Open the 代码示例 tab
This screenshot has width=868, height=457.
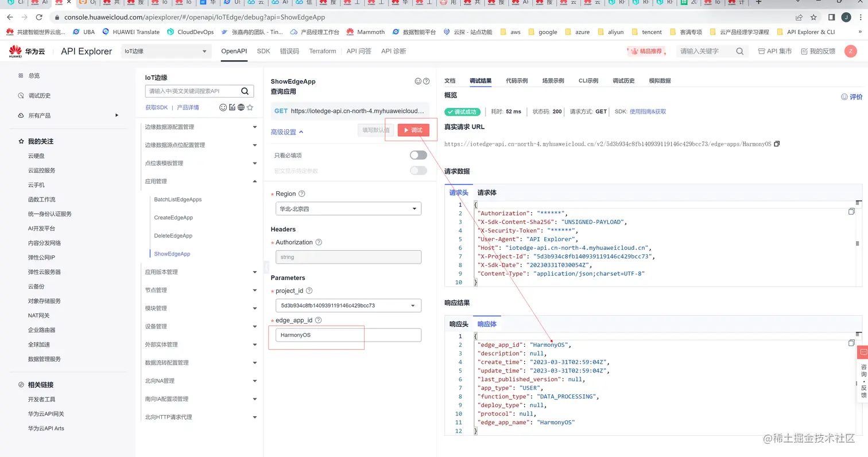517,81
